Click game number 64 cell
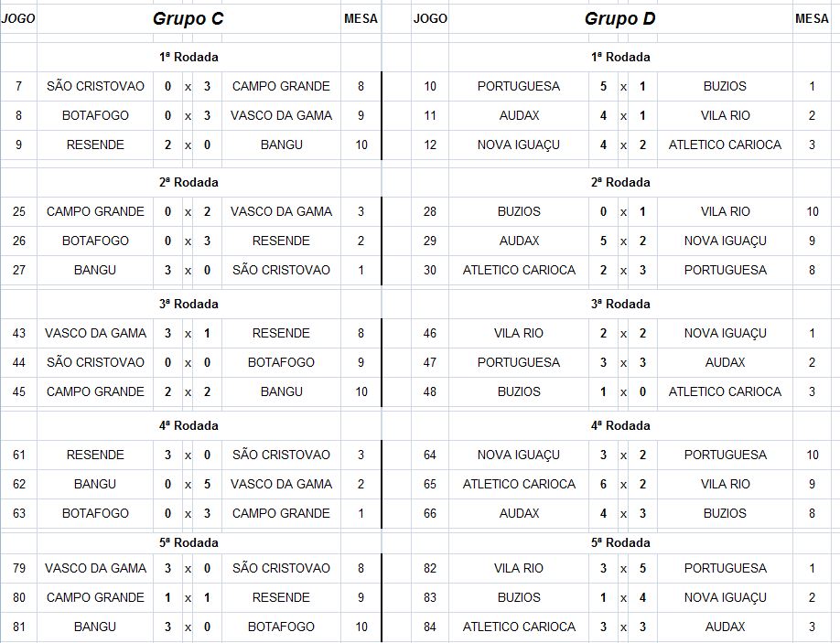Viewport: 840px width, 643px height. click(x=430, y=455)
